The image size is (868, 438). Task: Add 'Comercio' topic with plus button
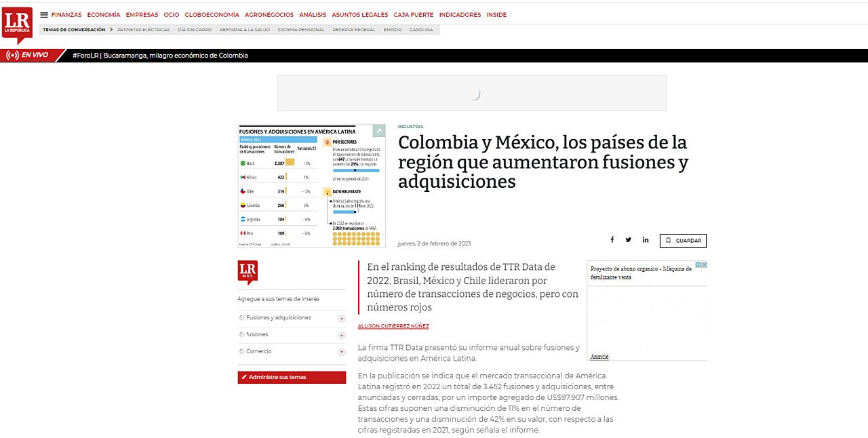(341, 352)
